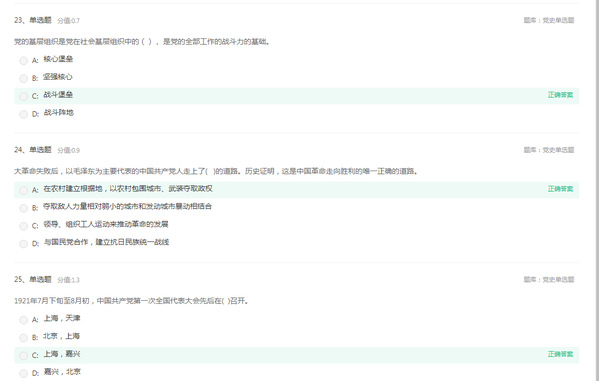Select option D 战斗阵地 in question 23

point(23,114)
